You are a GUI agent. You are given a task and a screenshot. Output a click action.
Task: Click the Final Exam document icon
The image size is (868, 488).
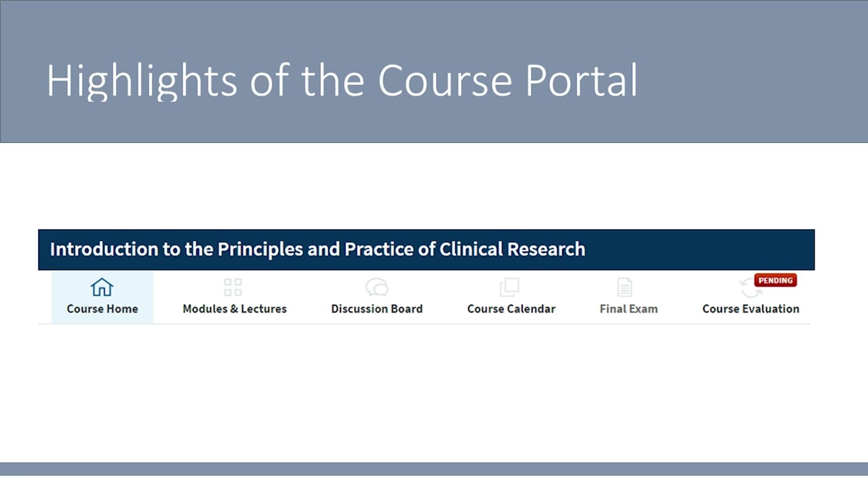(625, 287)
